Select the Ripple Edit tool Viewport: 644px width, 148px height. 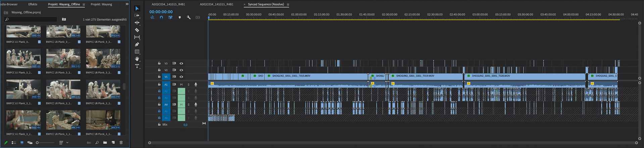click(137, 23)
